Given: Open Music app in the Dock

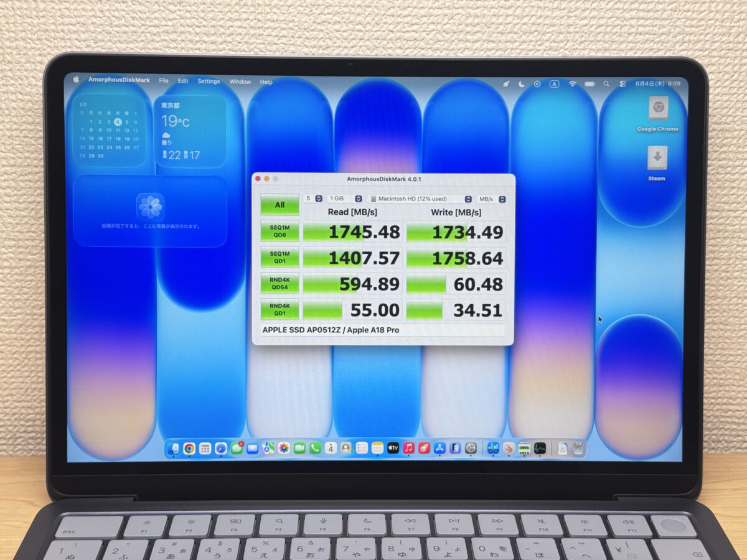Looking at the screenshot, I should pos(408,448).
